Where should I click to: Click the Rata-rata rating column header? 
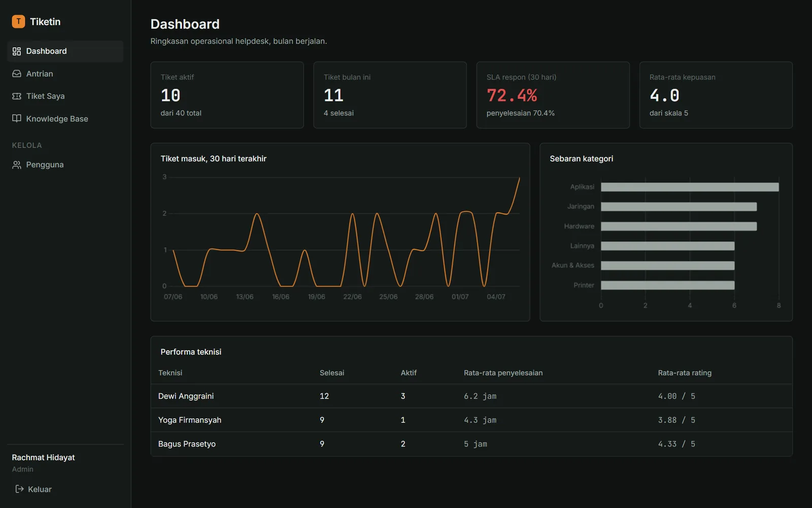pos(685,373)
